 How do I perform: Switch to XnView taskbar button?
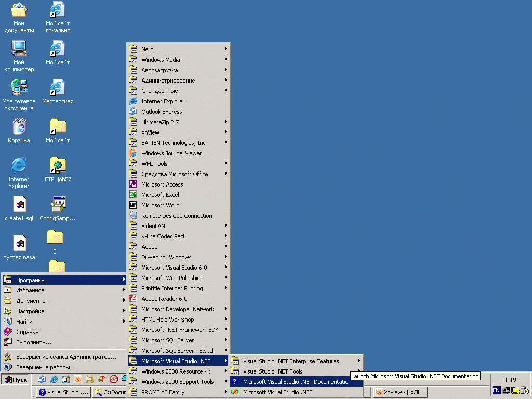(400, 392)
